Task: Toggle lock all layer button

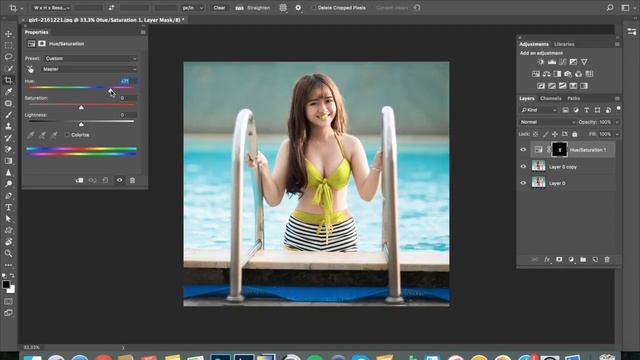Action: coord(575,134)
